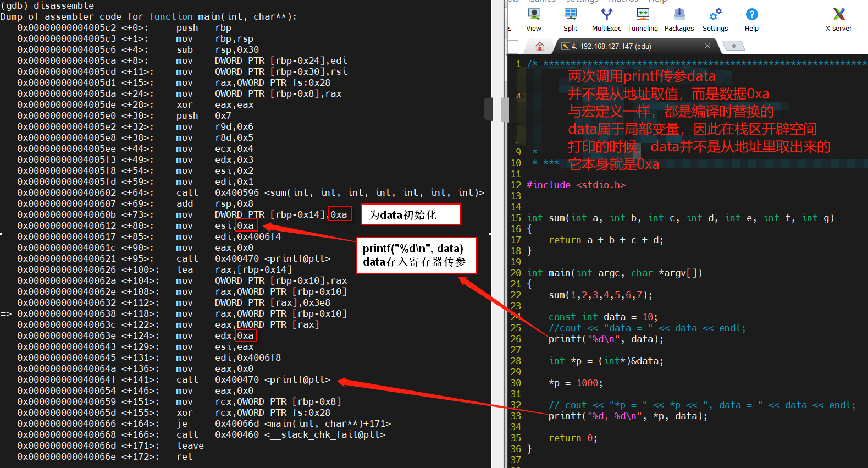Click the Help question mark icon
Image resolution: width=868 pixels, height=468 pixels.
pos(751,20)
